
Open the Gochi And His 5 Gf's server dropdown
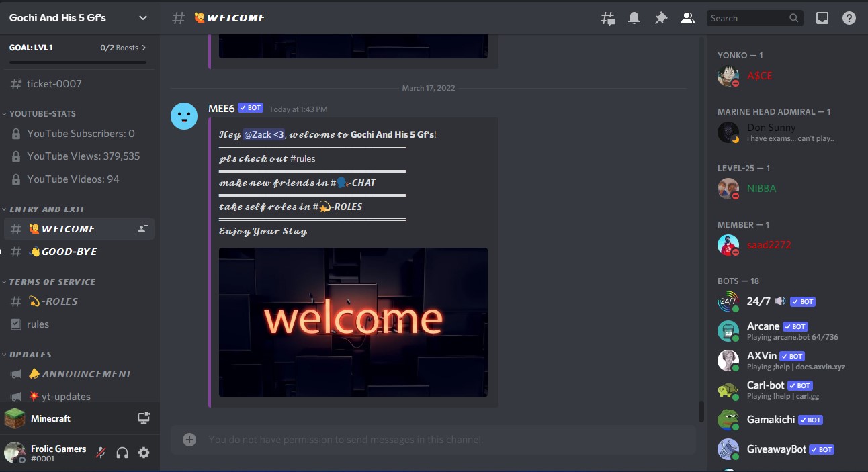pyautogui.click(x=79, y=18)
